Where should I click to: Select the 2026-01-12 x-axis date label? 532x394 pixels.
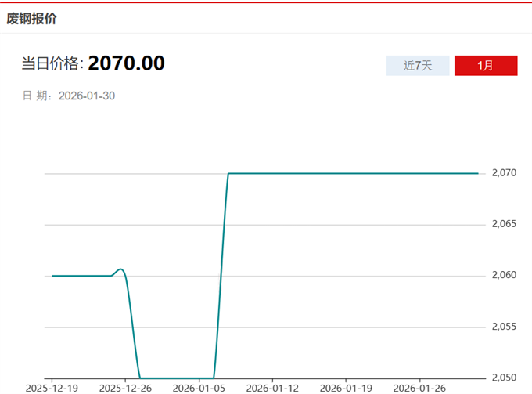click(x=272, y=387)
